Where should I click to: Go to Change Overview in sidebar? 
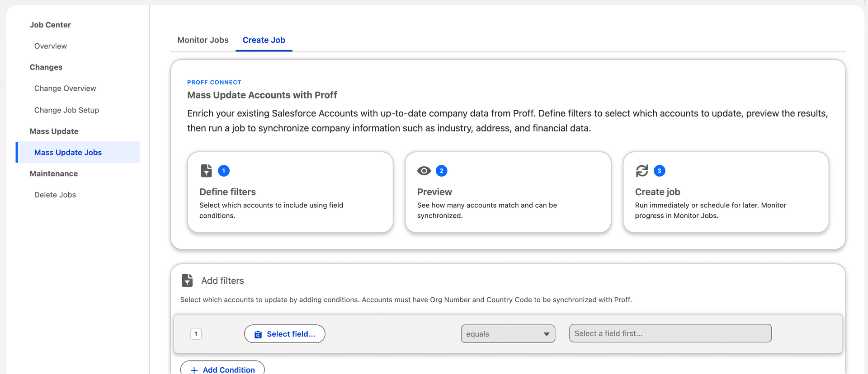click(65, 89)
